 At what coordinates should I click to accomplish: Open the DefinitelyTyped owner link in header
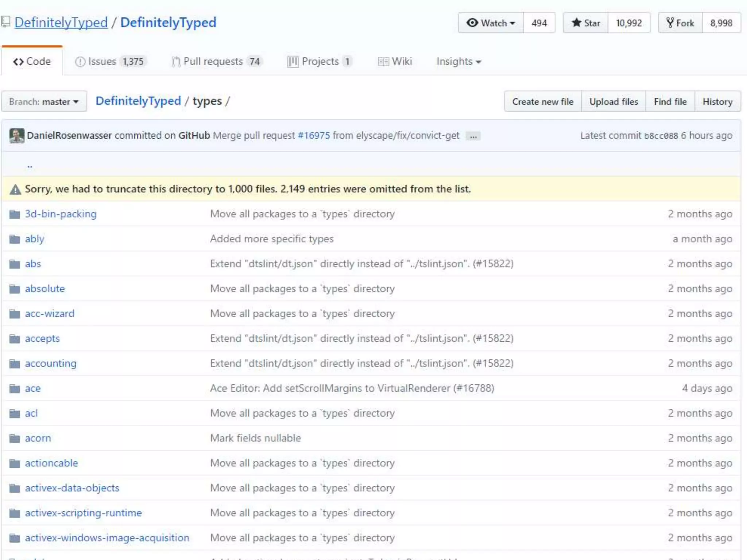pyautogui.click(x=61, y=22)
